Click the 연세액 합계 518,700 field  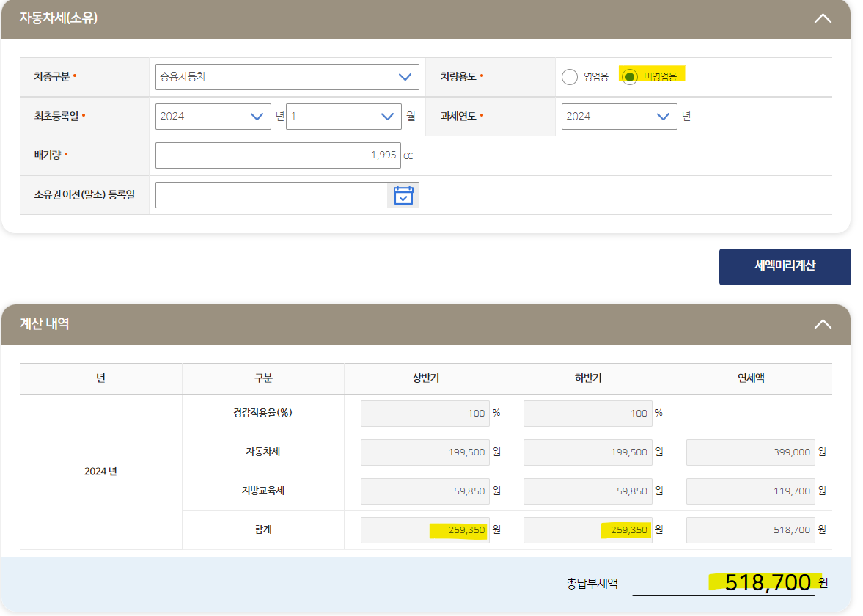[750, 530]
